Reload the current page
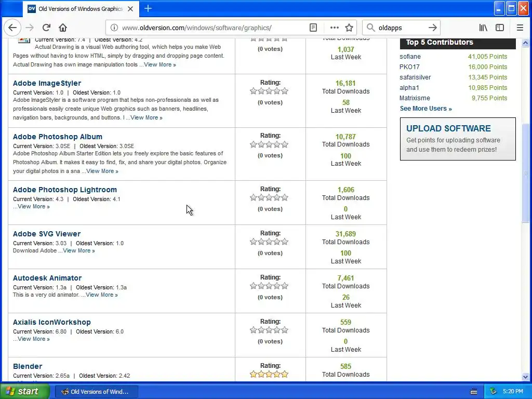The height and width of the screenshot is (399, 532). [46, 28]
